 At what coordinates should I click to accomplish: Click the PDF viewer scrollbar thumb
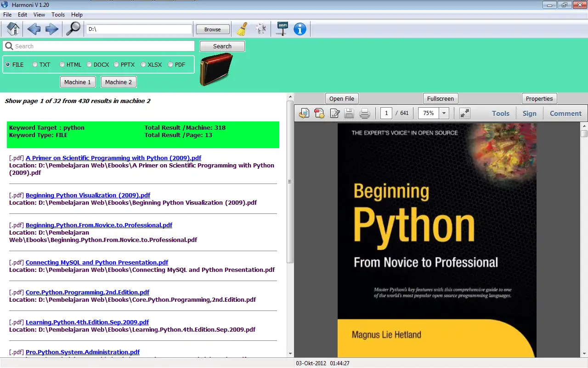coord(584,134)
